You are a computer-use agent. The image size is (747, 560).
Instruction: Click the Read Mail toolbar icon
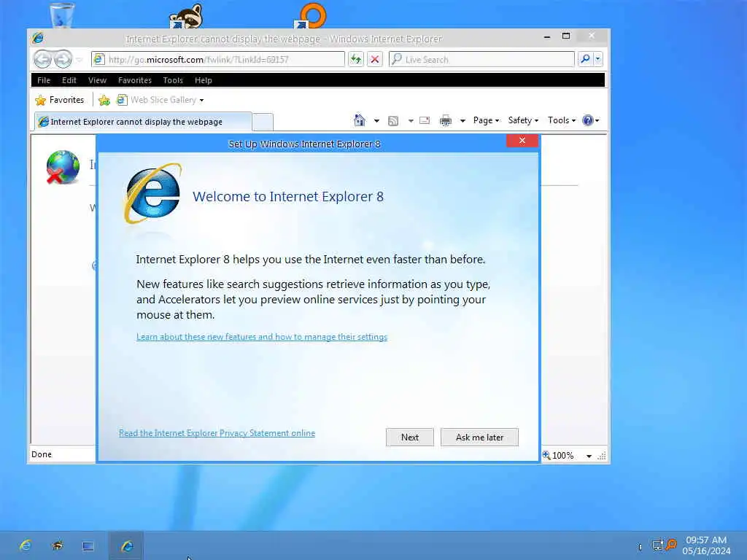[x=425, y=120]
